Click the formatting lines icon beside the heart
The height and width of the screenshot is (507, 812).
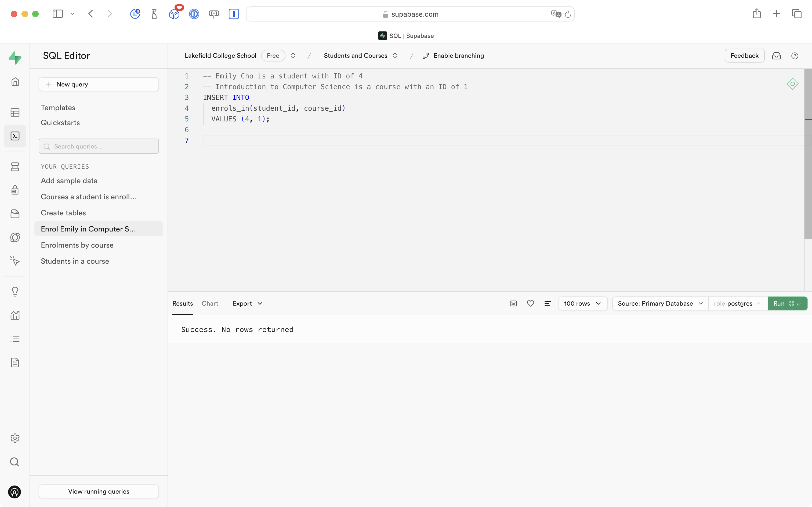click(548, 303)
